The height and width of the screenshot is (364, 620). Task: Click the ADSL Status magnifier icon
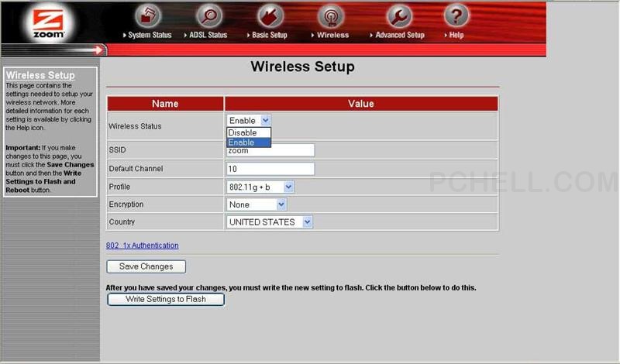pos(209,16)
